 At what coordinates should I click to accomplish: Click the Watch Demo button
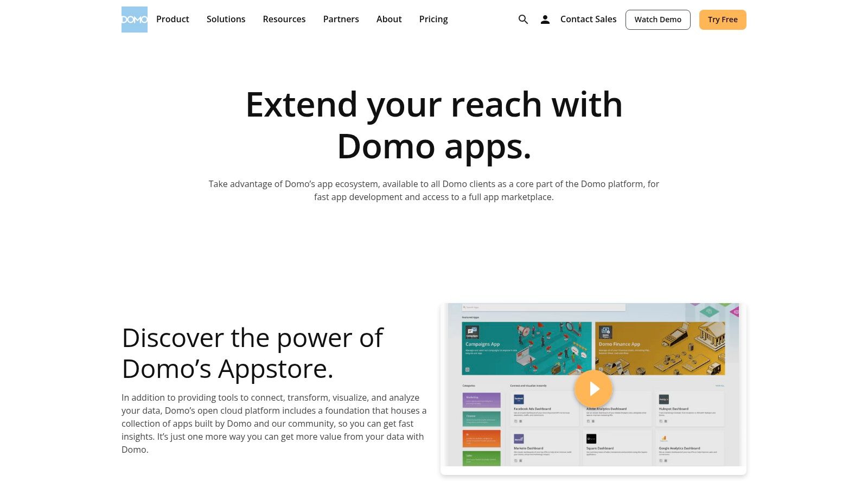(x=658, y=19)
